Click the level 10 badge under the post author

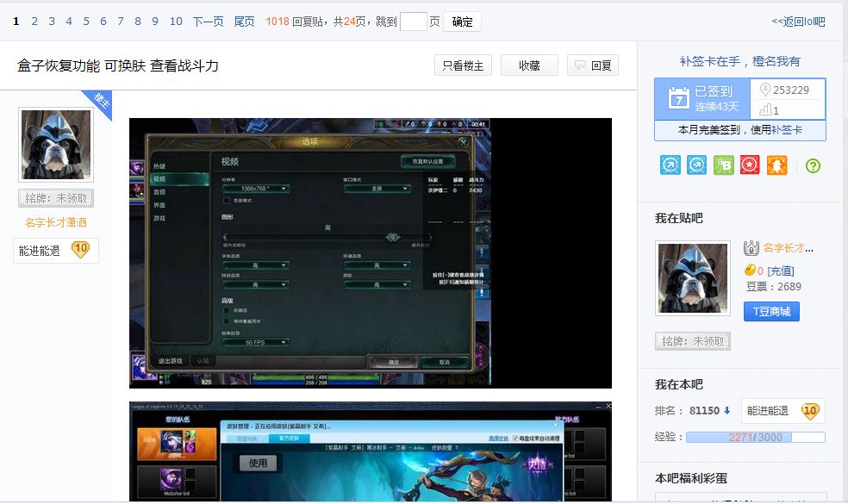(81, 249)
